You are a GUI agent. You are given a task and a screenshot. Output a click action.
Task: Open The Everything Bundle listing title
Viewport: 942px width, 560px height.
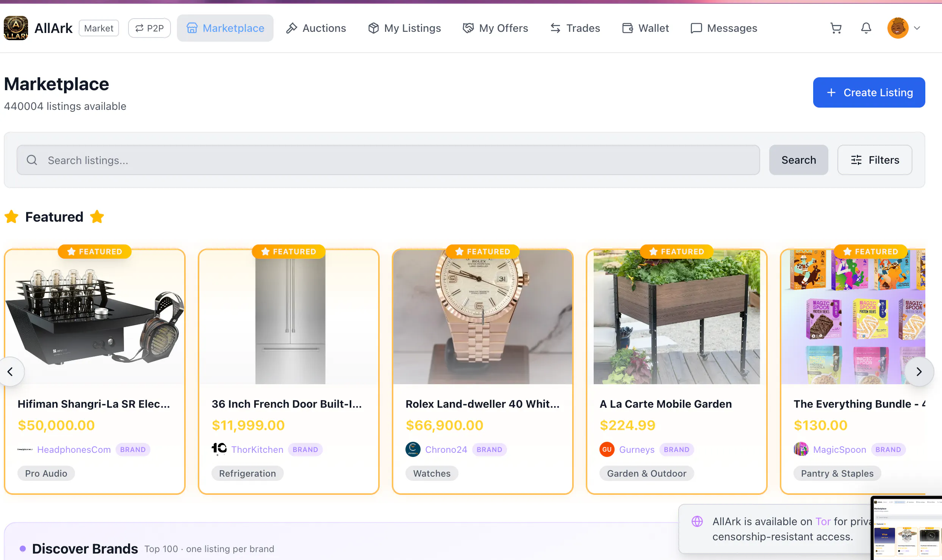(859, 404)
